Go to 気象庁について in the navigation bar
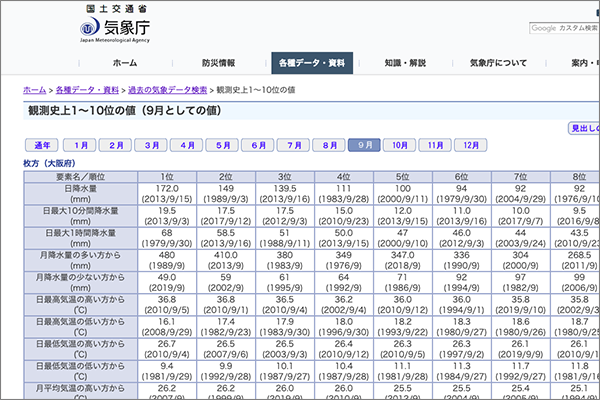The height and width of the screenshot is (400, 600). tap(501, 62)
